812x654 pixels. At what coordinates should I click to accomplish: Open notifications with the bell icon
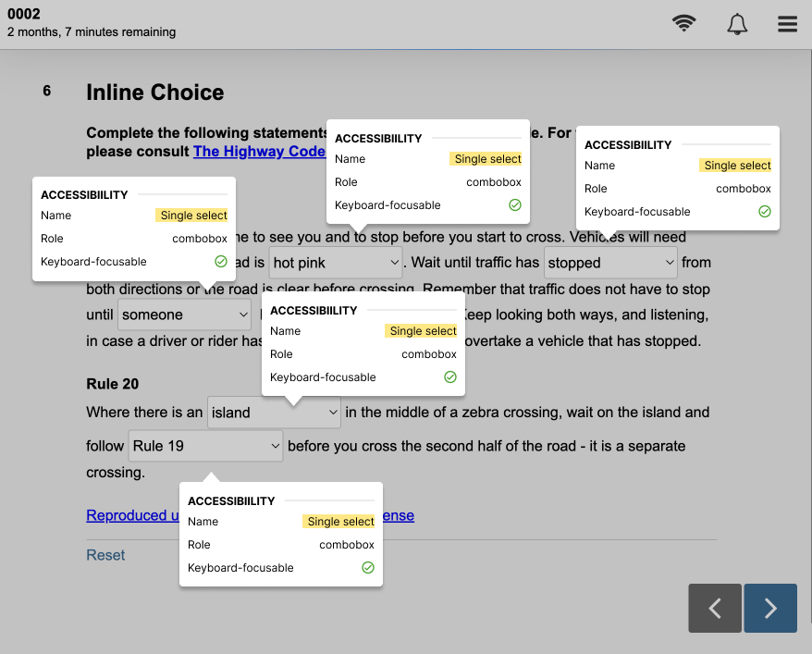tap(737, 24)
